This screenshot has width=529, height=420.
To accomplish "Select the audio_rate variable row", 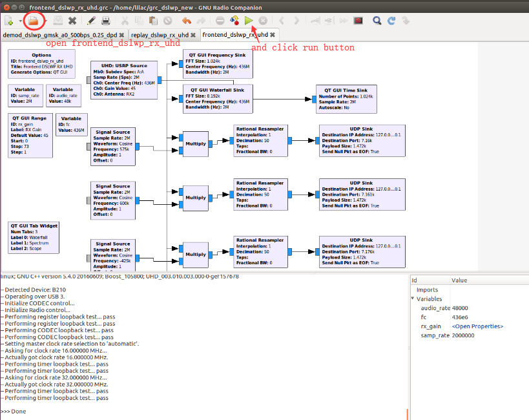I will (470, 308).
